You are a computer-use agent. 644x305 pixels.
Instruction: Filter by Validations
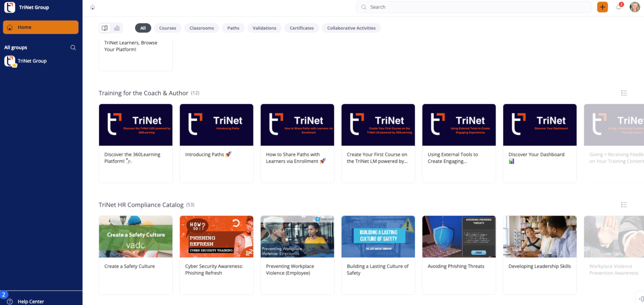[x=265, y=28]
